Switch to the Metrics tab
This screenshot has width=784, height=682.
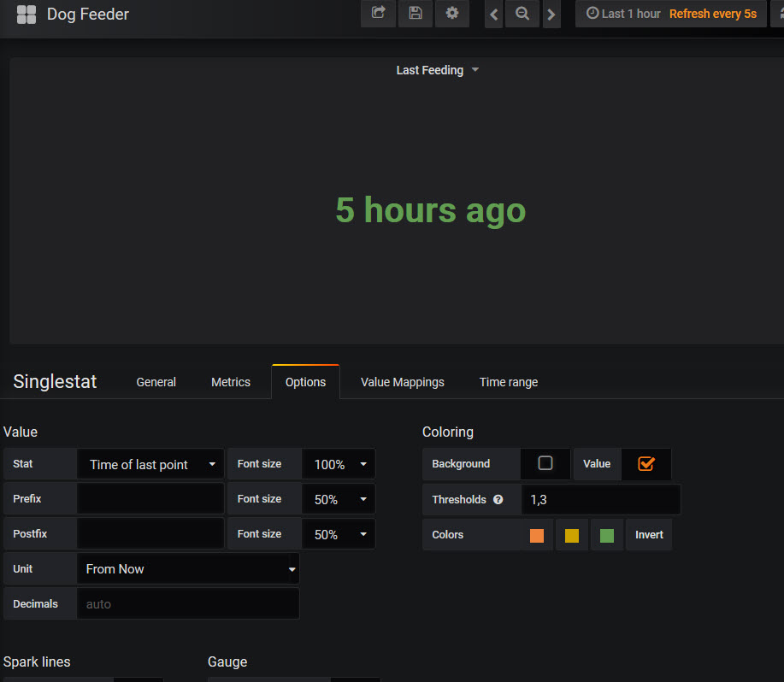(x=230, y=382)
